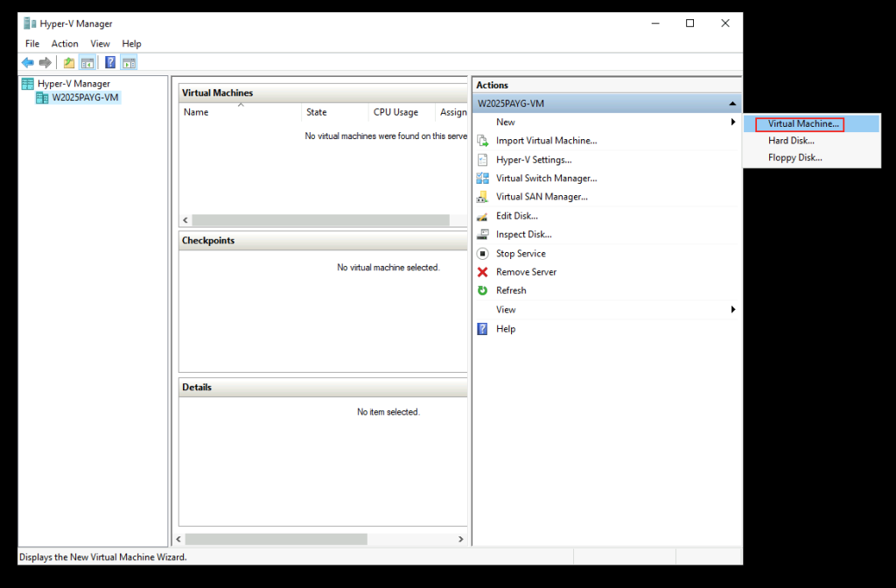Toggle the Show/Hide Action Pane toolbar icon
The width and height of the screenshot is (896, 588).
tap(129, 62)
